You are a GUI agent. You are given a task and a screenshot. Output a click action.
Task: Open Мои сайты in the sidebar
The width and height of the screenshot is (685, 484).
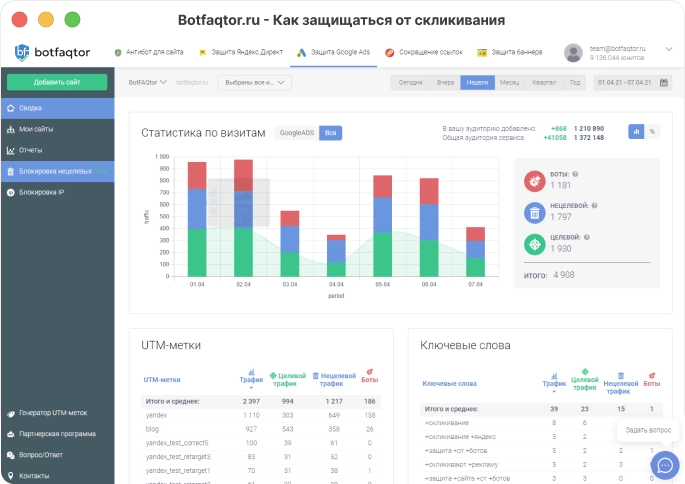click(38, 129)
